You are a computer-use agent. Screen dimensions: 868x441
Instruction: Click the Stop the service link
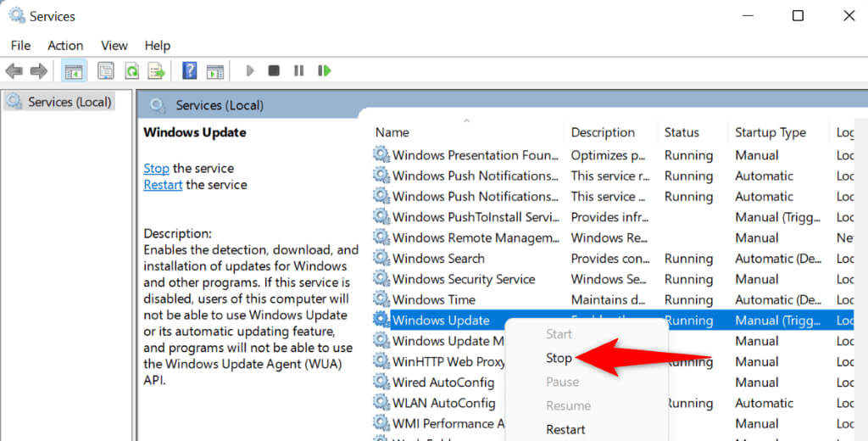156,168
